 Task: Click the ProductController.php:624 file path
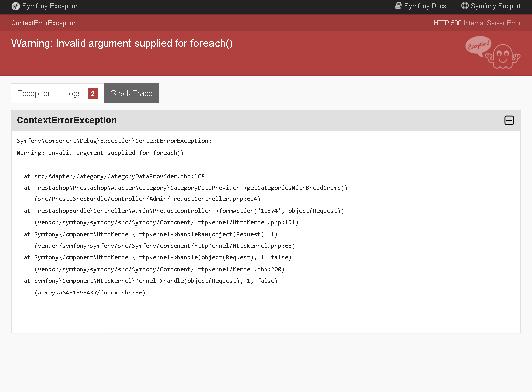147,199
